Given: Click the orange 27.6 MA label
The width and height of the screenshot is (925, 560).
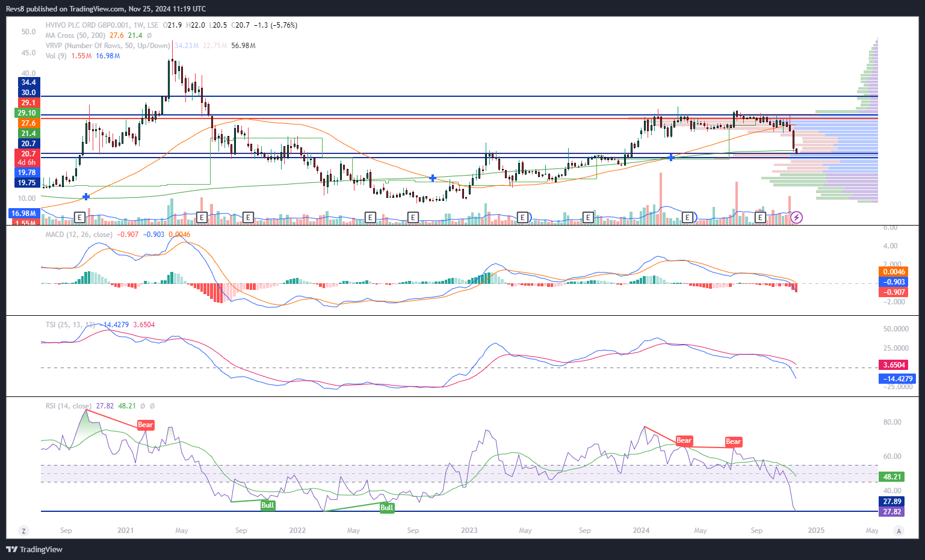Looking at the screenshot, I should [28, 123].
